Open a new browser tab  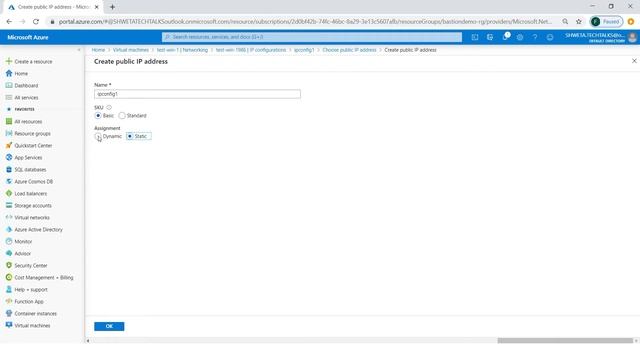112,7
